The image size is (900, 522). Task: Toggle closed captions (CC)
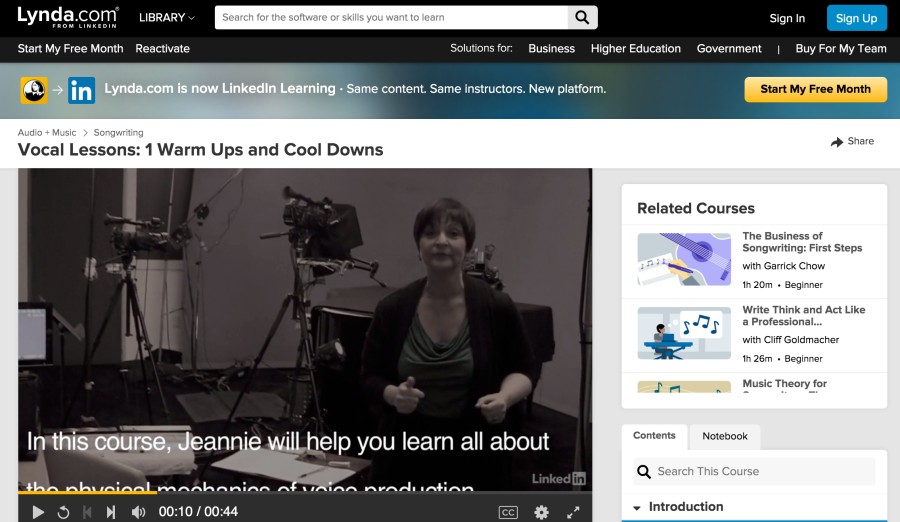click(508, 512)
